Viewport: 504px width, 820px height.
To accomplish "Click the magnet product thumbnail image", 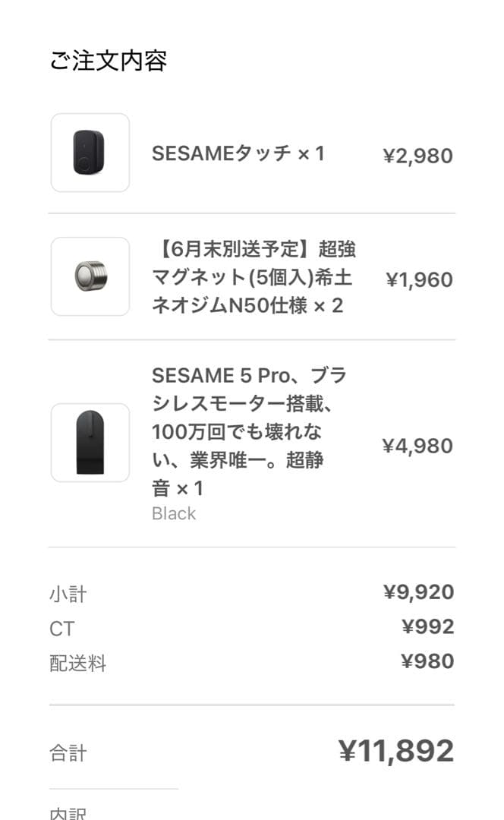I will point(90,277).
